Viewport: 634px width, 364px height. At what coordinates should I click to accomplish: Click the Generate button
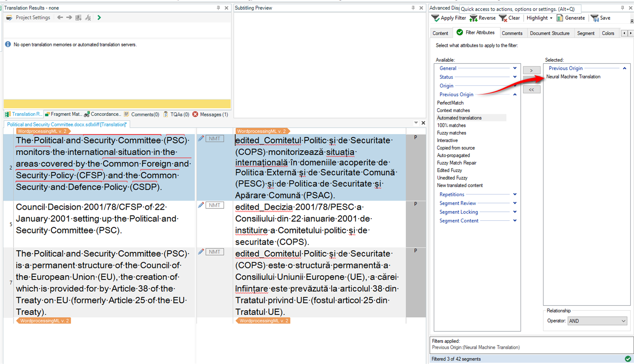point(571,18)
